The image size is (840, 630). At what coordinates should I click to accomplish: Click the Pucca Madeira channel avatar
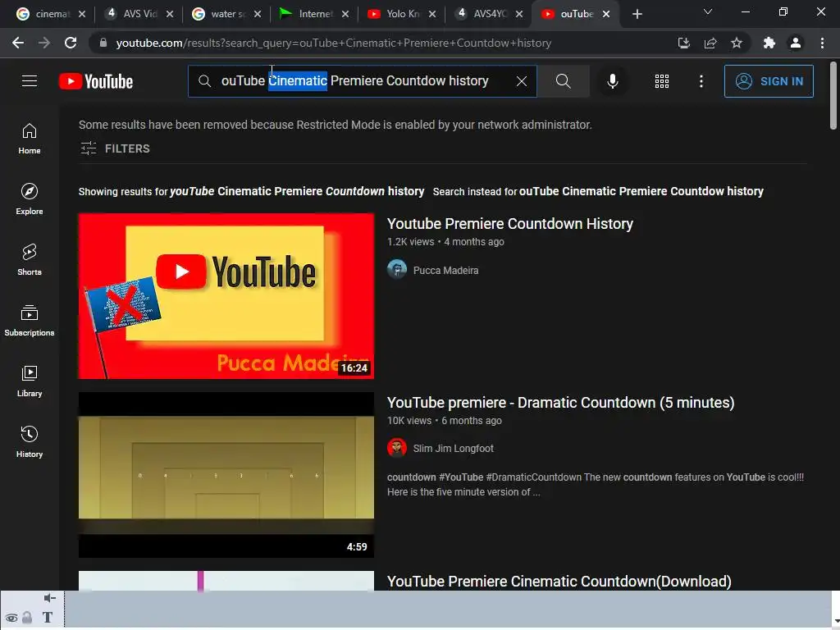[397, 269]
